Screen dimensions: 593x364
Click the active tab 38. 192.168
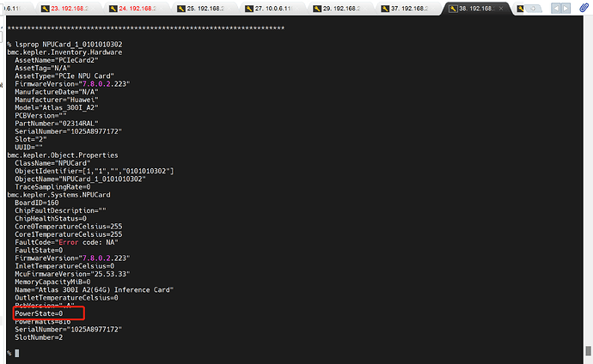pyautogui.click(x=476, y=9)
